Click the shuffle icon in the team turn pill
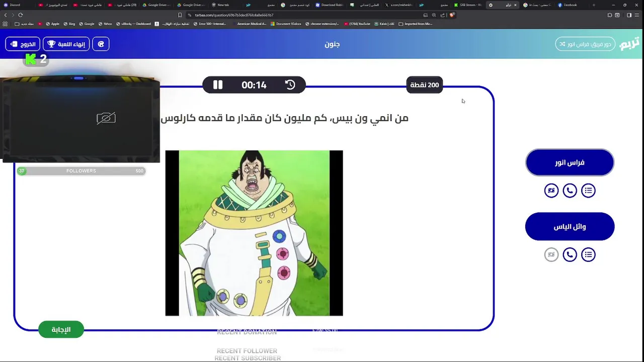Screen dimensions: 644x362 563,44
